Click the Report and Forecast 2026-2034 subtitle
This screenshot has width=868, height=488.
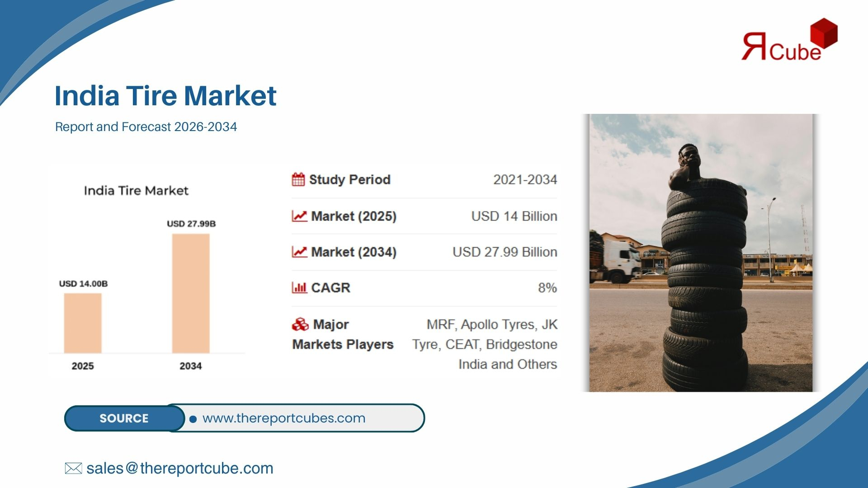146,127
